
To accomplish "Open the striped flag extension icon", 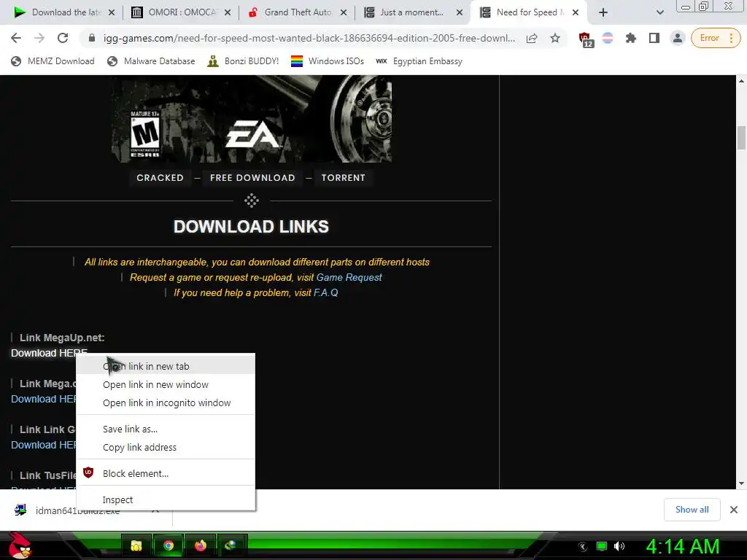I will coord(608,38).
